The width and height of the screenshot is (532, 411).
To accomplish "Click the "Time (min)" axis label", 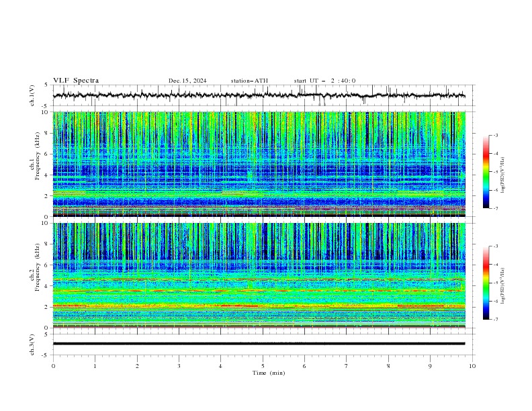I will [x=269, y=373].
